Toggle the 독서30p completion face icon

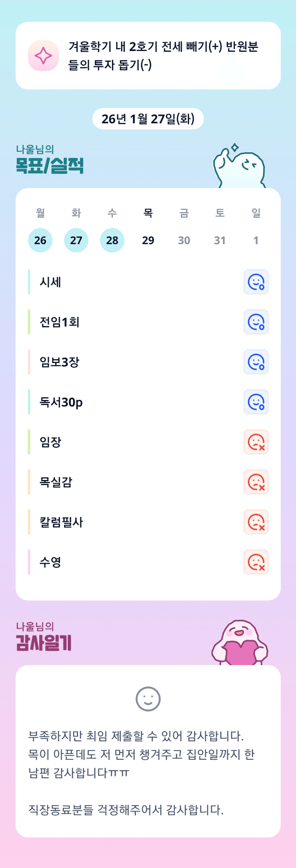point(256,402)
